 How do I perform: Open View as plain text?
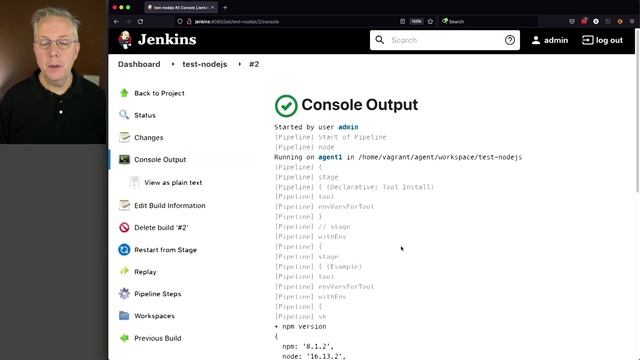click(173, 182)
